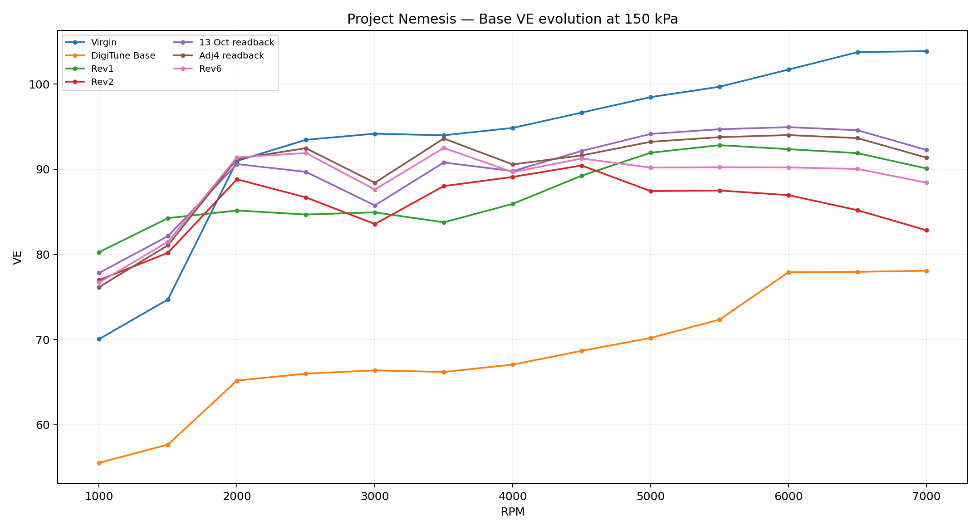Viewport: 980px width, 531px height.
Task: Click the 'DigiTune Base' legend entry
Action: tap(110, 56)
